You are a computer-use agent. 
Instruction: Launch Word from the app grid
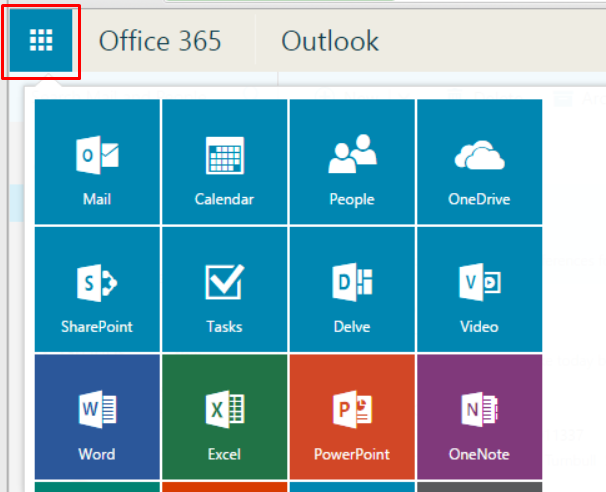tap(97, 417)
